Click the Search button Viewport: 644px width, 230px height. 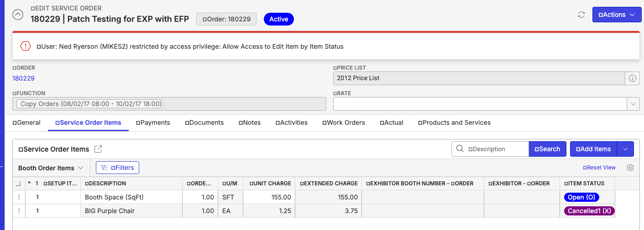547,149
